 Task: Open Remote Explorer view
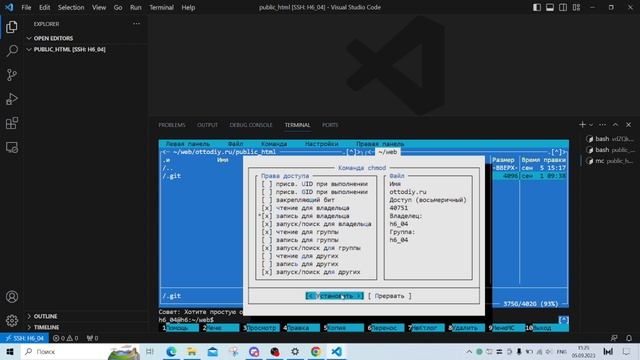[12, 147]
